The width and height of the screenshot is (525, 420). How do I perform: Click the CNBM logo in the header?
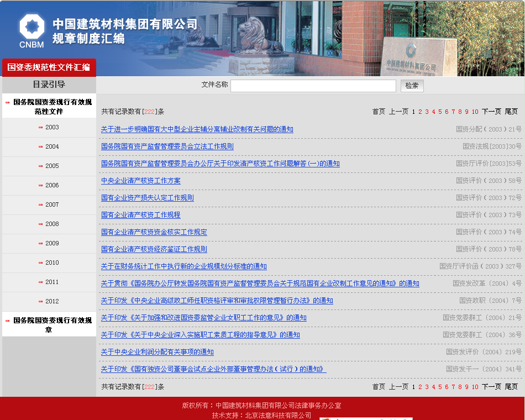click(x=32, y=31)
